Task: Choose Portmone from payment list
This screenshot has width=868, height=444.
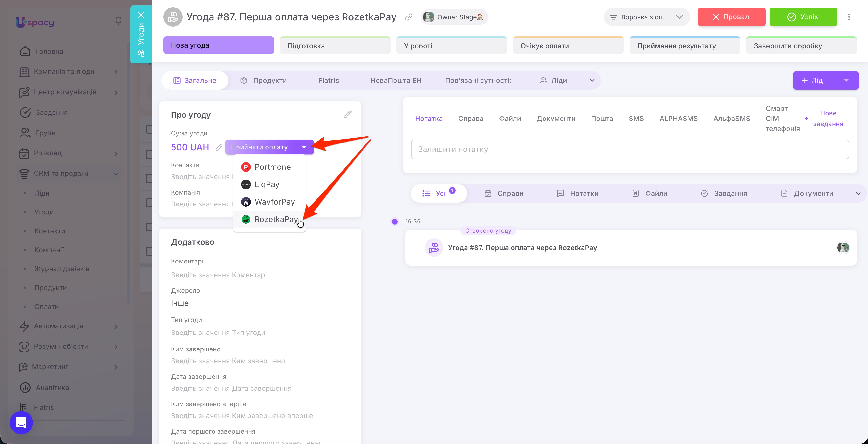Action: coord(269,167)
